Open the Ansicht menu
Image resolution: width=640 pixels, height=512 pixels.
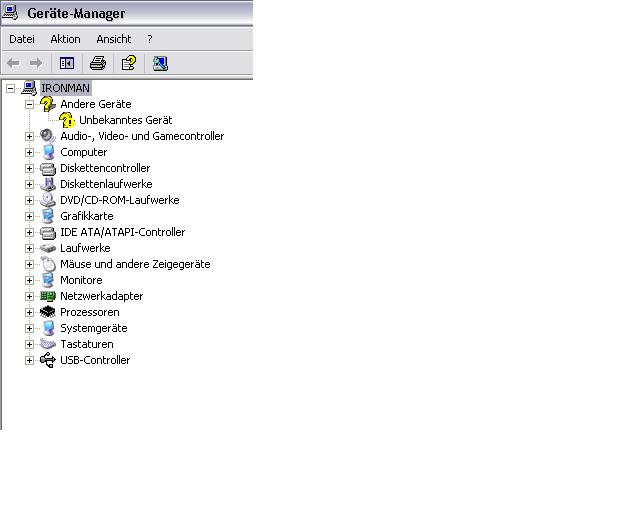(x=113, y=39)
